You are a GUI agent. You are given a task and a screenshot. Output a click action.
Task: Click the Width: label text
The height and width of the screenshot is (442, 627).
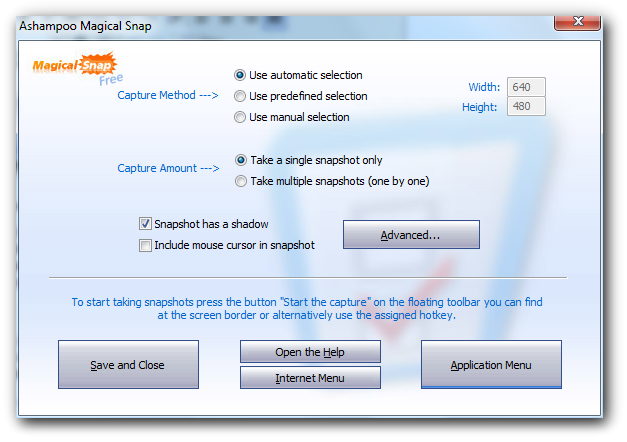(484, 87)
